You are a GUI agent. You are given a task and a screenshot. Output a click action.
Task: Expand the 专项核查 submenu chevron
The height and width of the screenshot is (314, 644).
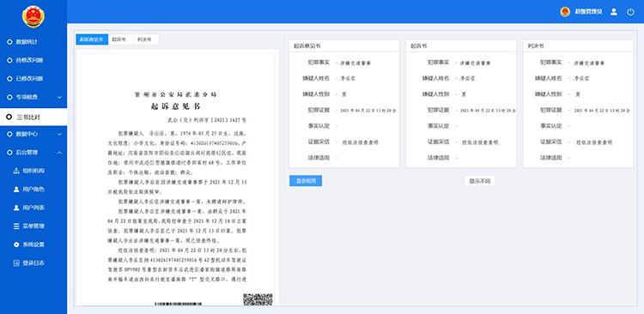tap(59, 97)
